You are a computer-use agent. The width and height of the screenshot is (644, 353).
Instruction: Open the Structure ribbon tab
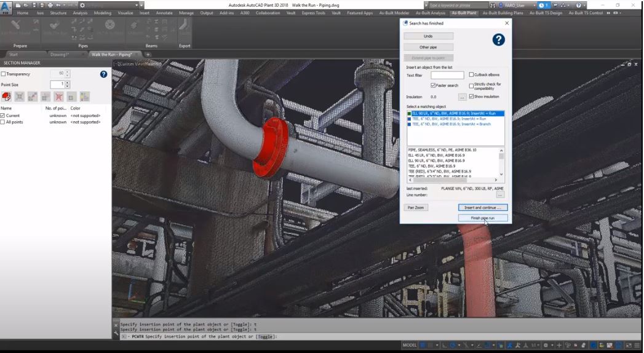click(58, 13)
